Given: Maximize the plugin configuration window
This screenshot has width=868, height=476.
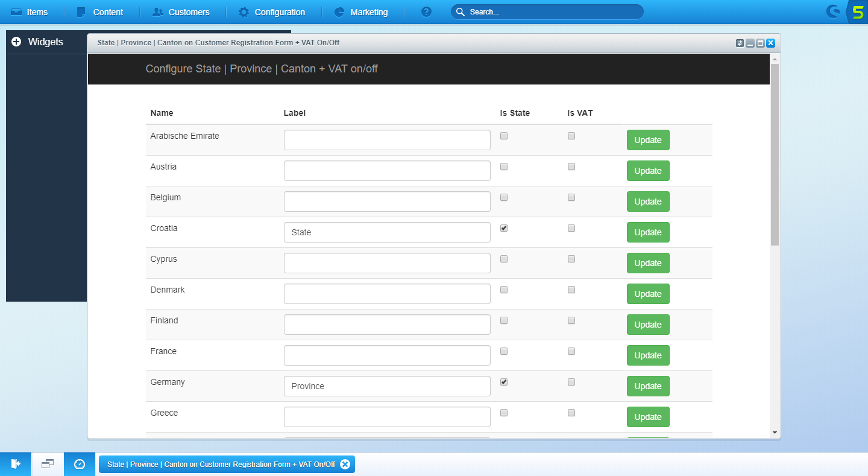Looking at the screenshot, I should [760, 43].
